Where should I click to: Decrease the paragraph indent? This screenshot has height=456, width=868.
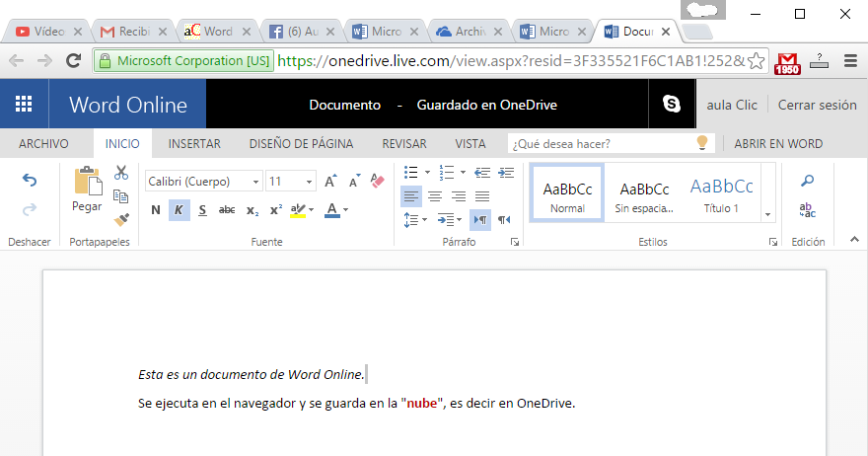pos(482,173)
